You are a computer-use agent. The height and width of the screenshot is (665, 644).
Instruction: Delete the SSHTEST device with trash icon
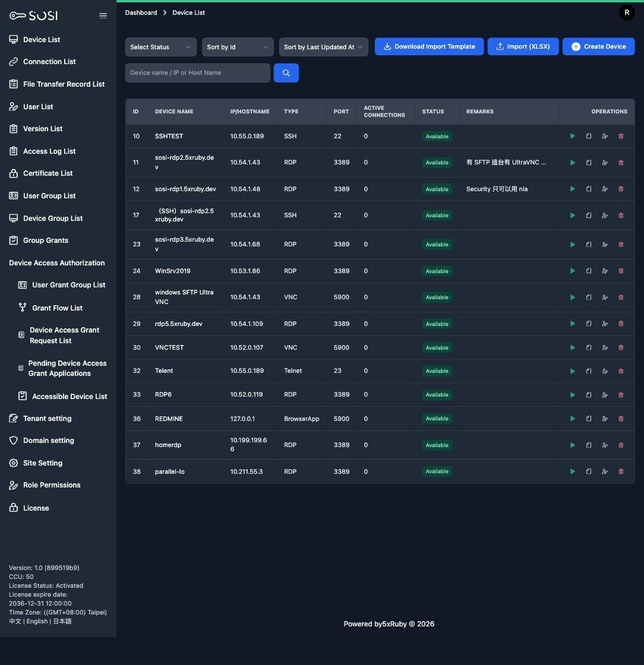(x=621, y=136)
